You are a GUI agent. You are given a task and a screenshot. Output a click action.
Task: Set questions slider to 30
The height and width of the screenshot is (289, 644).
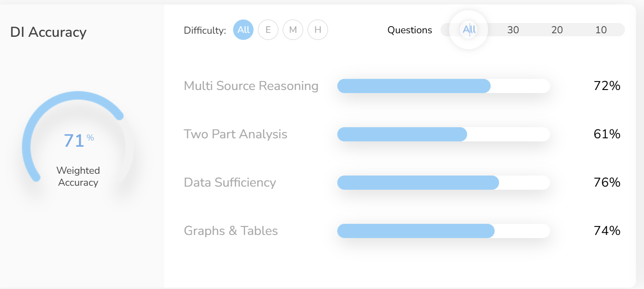[x=513, y=30]
